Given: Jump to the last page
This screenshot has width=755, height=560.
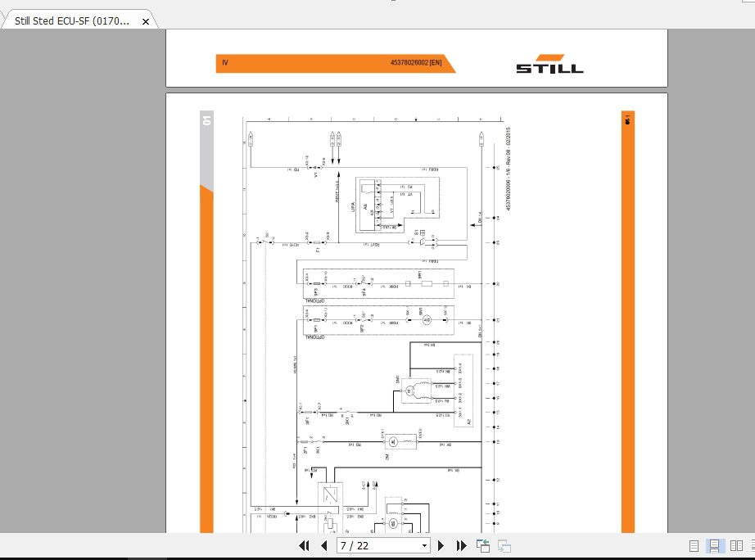Looking at the screenshot, I should click(461, 545).
